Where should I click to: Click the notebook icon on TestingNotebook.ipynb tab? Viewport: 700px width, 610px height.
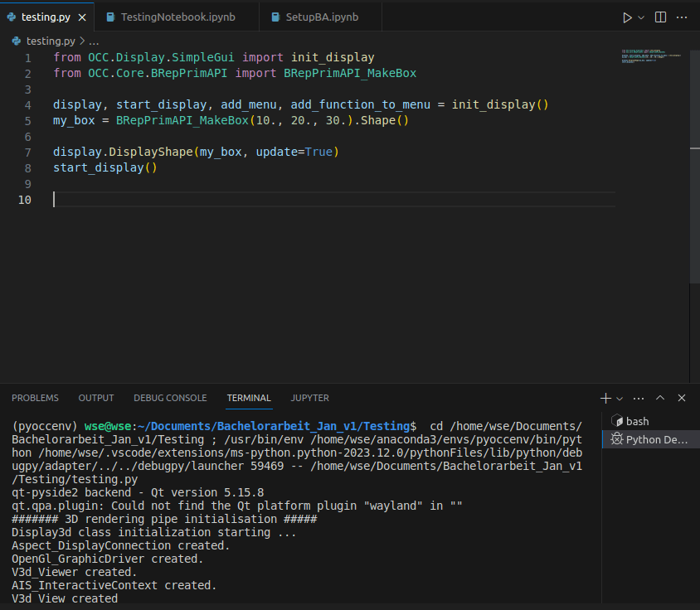112,16
